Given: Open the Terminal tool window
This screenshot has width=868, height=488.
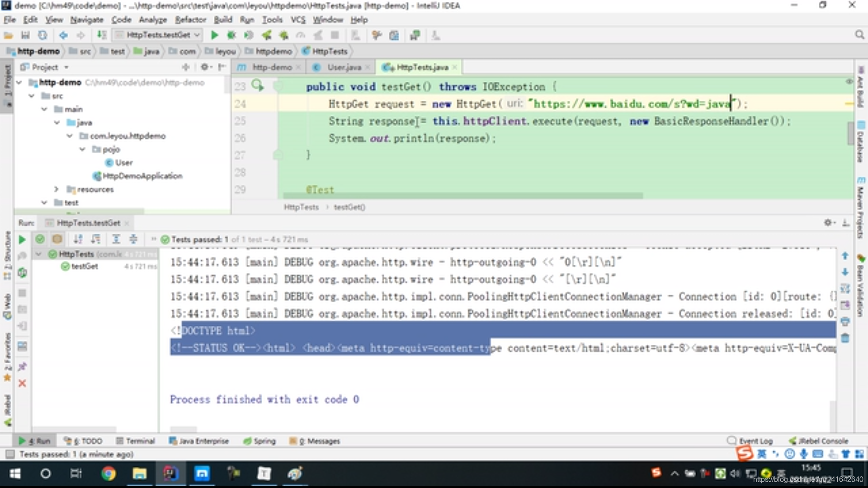Looking at the screenshot, I should tap(136, 441).
